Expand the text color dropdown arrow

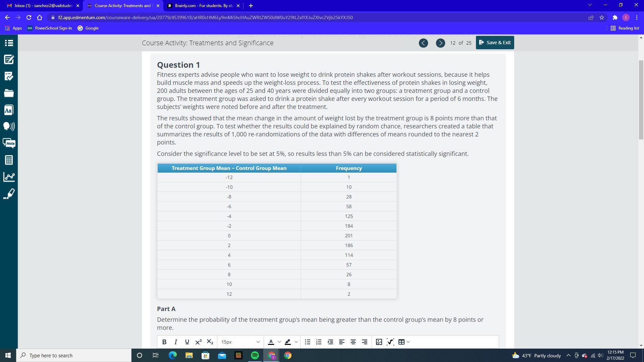pyautogui.click(x=279, y=342)
